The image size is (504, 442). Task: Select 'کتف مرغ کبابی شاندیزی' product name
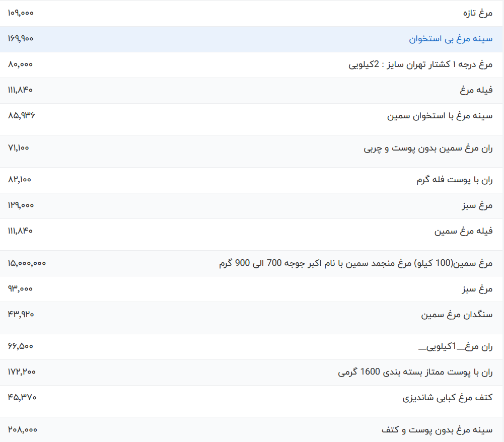(448, 398)
